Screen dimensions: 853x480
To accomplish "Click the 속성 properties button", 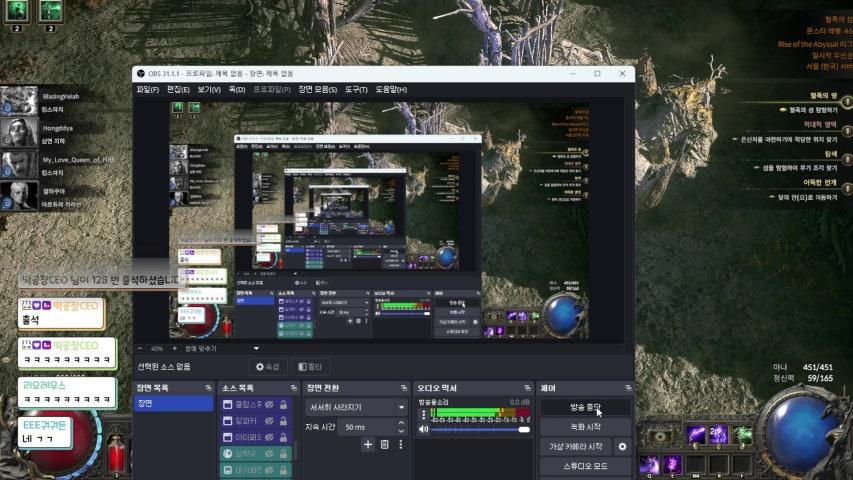I will [x=268, y=367].
